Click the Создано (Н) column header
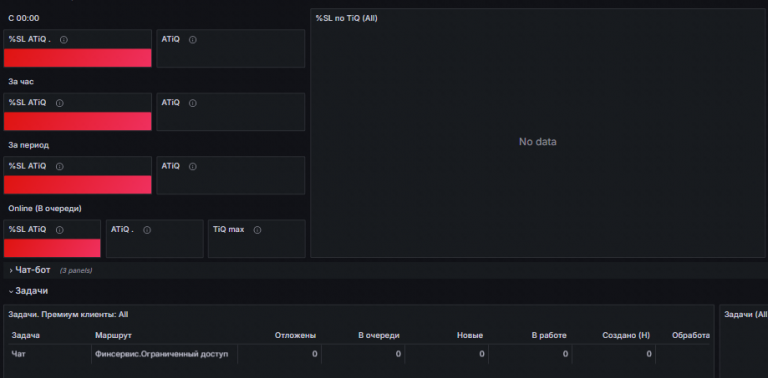The height and width of the screenshot is (378, 768). click(x=626, y=335)
